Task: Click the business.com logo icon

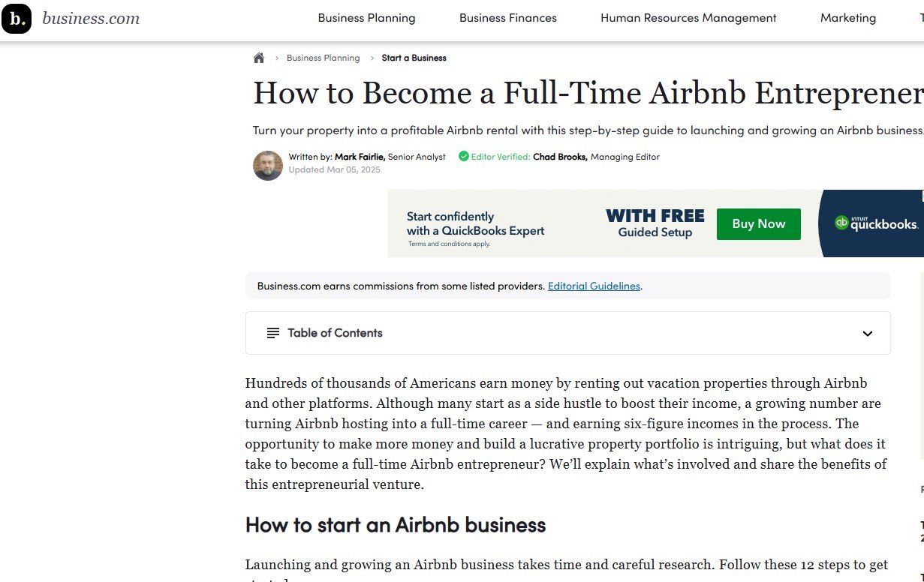Action: coord(17,19)
